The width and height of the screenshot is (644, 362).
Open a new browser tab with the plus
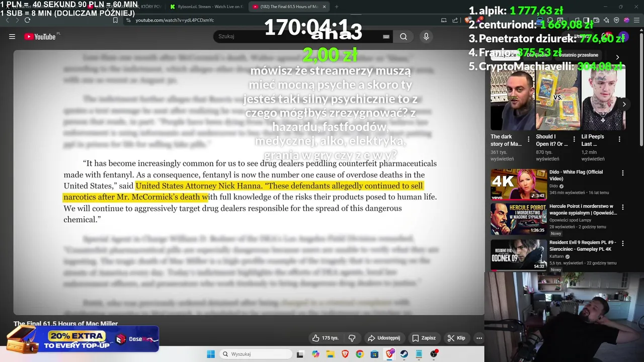tap(337, 7)
